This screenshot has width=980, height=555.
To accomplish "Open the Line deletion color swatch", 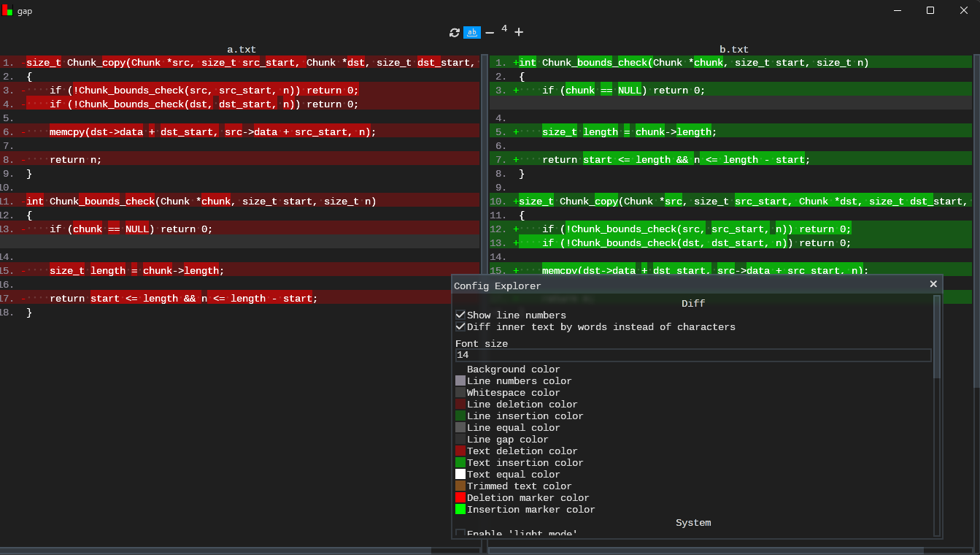I will coord(460,404).
